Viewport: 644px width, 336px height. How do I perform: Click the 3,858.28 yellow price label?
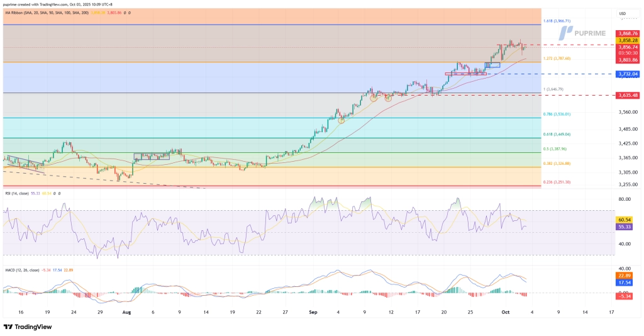pos(628,40)
